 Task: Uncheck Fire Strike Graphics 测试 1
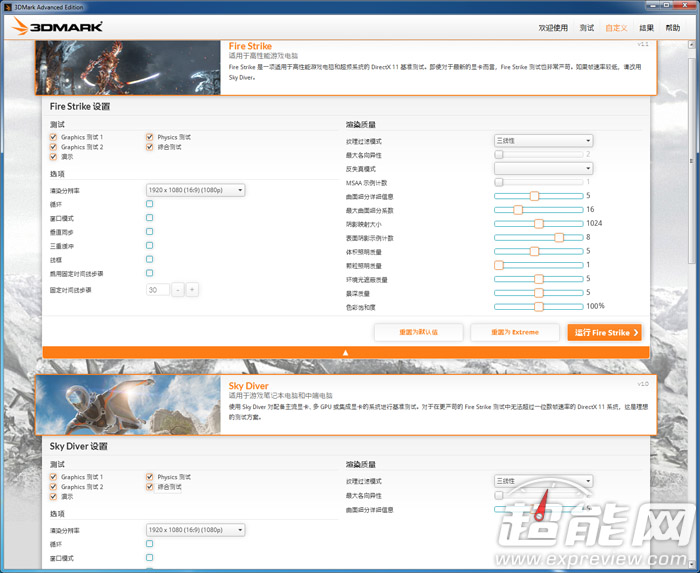pyautogui.click(x=53, y=137)
